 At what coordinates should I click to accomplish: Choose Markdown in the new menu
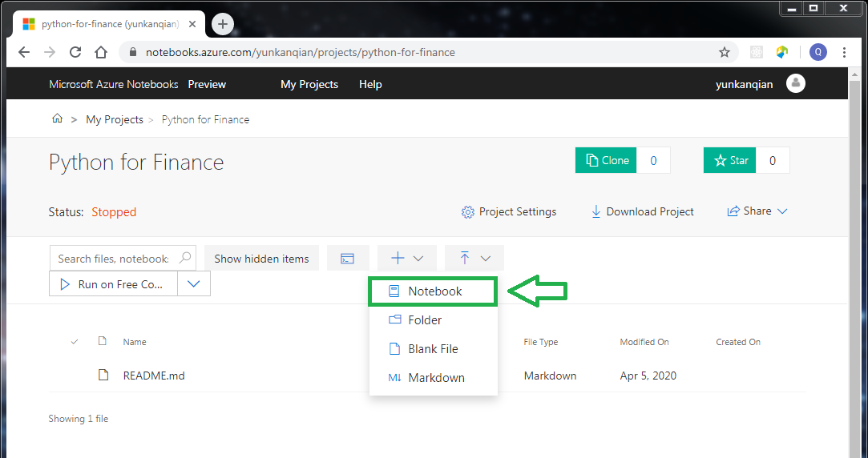pos(433,378)
